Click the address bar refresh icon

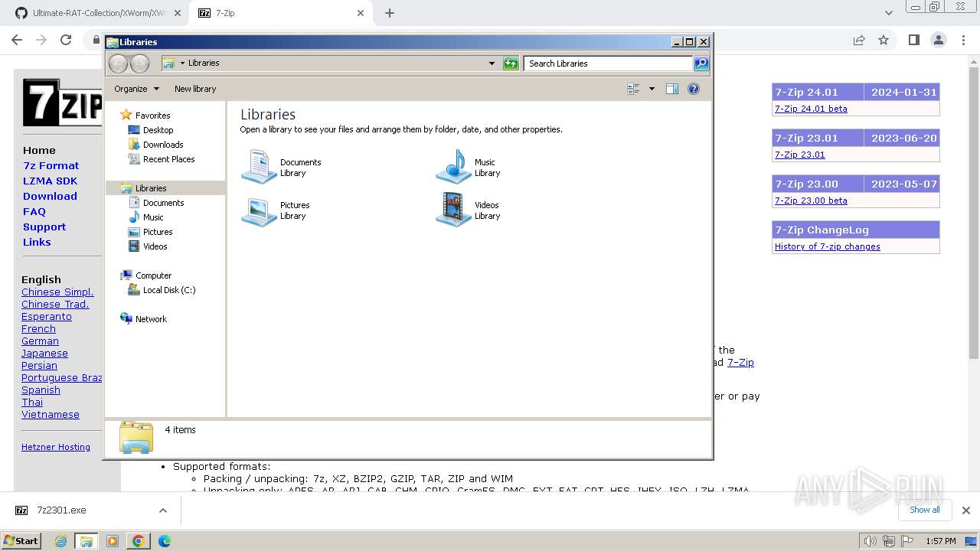511,64
